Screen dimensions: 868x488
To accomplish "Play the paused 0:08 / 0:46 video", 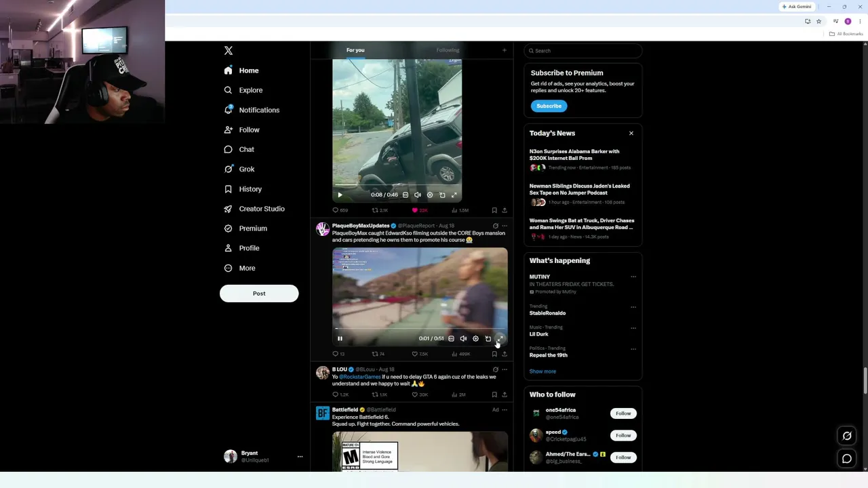I will (x=340, y=195).
